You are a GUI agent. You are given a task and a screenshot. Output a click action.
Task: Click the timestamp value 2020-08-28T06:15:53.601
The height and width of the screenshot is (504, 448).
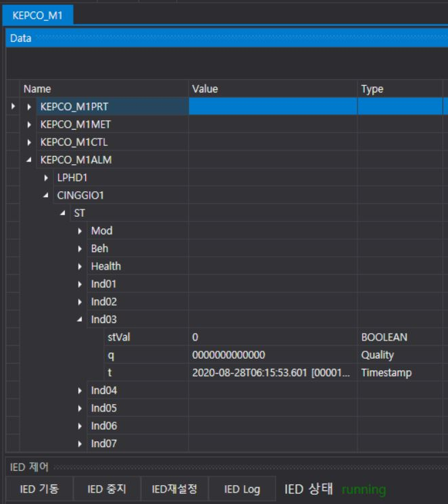click(250, 372)
